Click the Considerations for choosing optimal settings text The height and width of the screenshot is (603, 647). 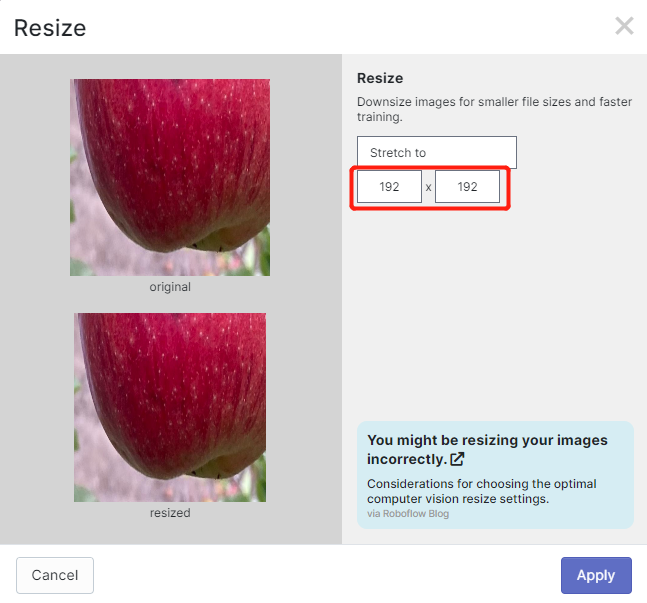tap(482, 491)
